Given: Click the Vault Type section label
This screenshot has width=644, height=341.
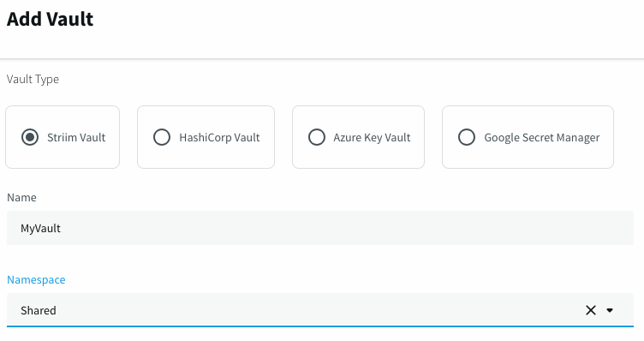Looking at the screenshot, I should click(33, 79).
